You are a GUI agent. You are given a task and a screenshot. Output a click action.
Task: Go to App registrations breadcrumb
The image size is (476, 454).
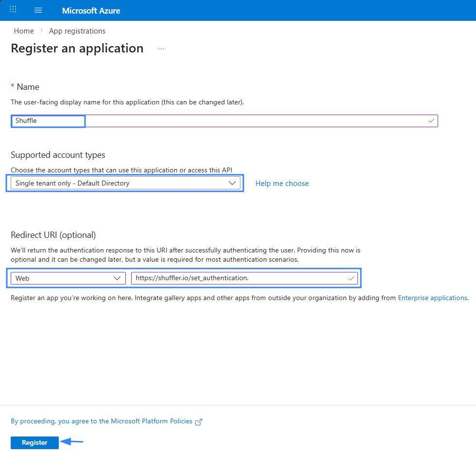pyautogui.click(x=77, y=31)
